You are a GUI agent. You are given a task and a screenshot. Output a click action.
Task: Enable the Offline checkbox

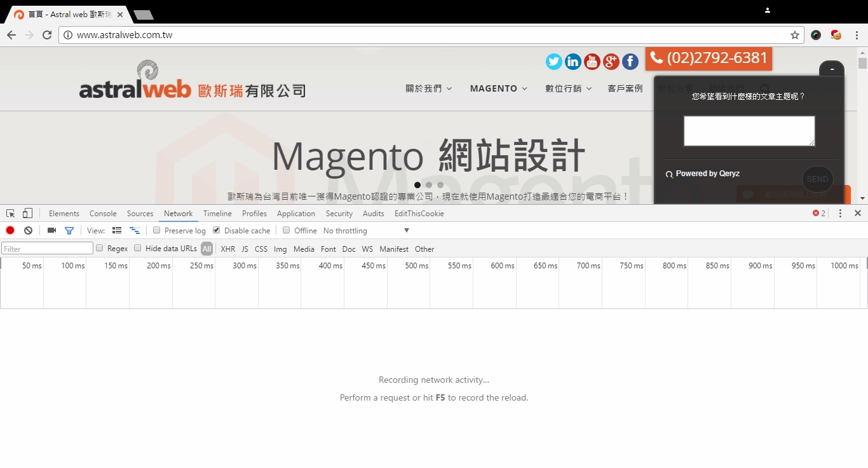coord(287,230)
